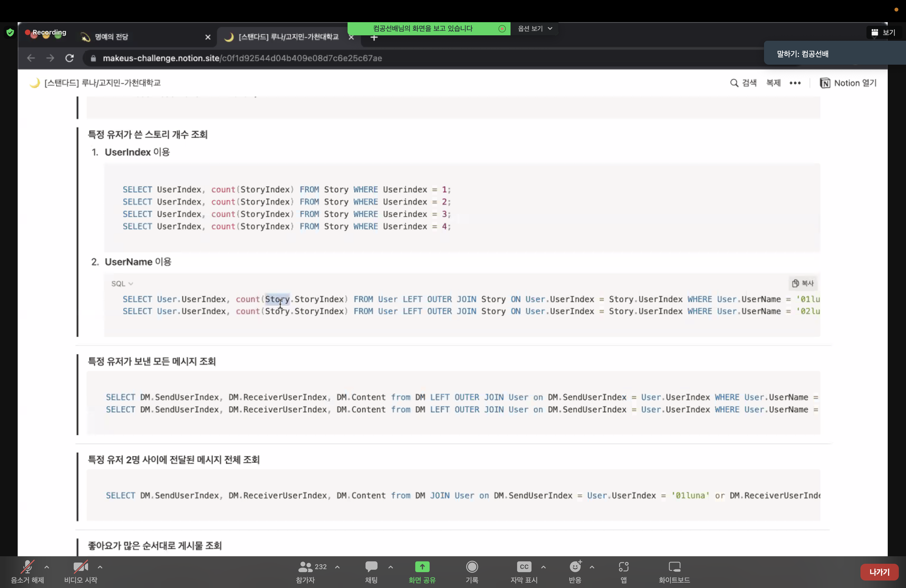
Task: Click heading 좋아요가 많은 순서대로 게시물 조회
Action: (155, 545)
